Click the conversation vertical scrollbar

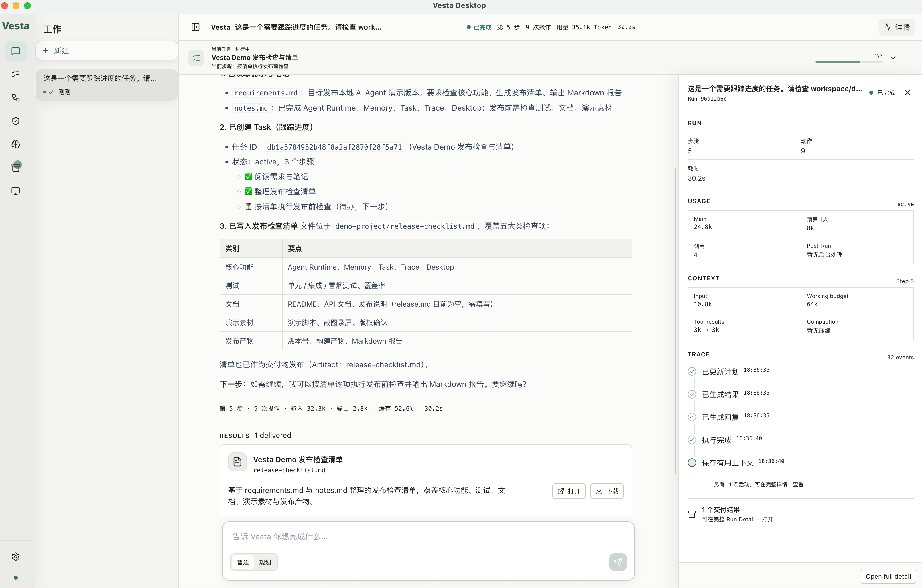pos(675,320)
